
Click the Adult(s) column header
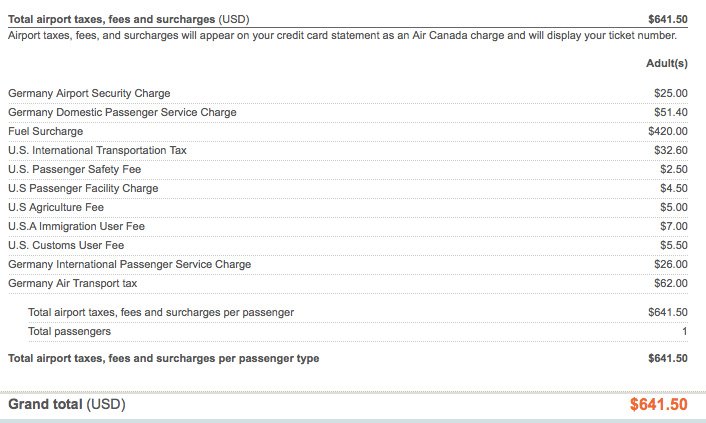[x=667, y=64]
